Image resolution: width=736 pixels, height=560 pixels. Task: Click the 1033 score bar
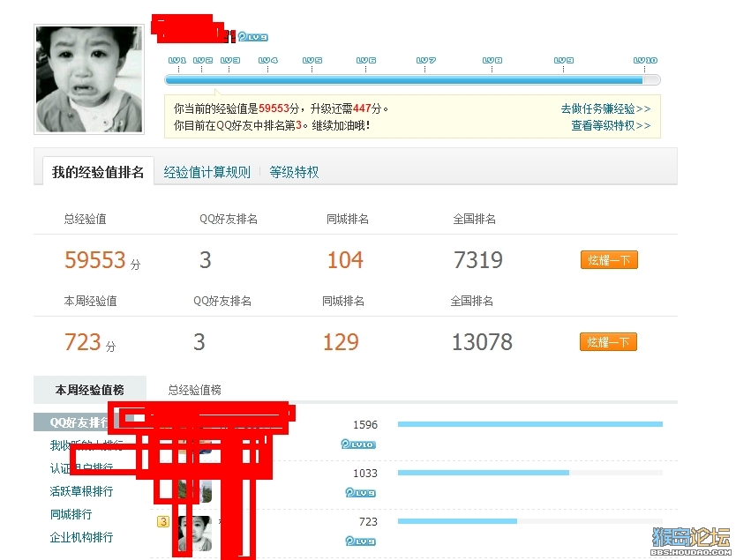530,473
